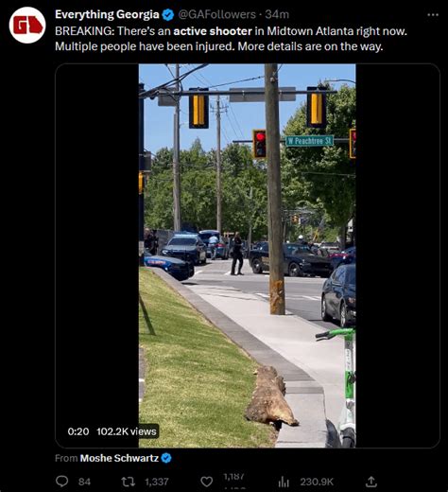Open the Everything Georgia display name
The image size is (448, 492).
click(x=107, y=14)
